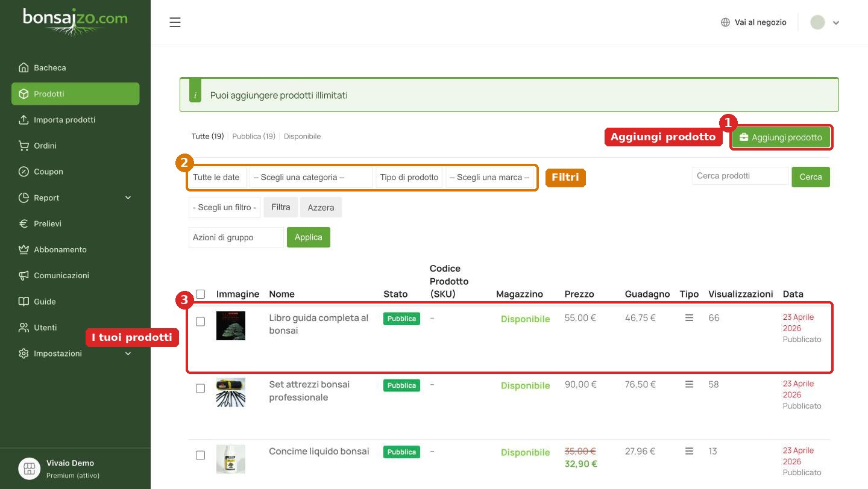Click the type icon for Set attrezzi bonsai
This screenshot has height=489, width=868.
[x=689, y=384]
